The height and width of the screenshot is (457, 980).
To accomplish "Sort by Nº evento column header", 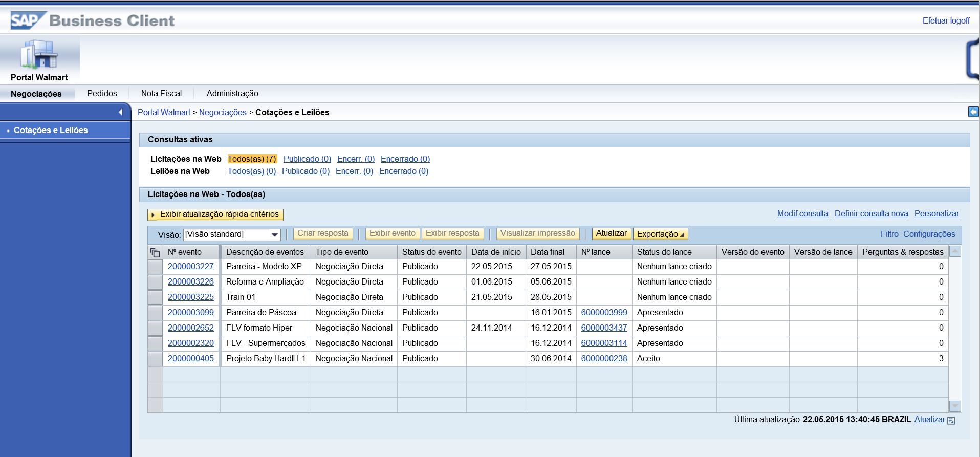I will 191,252.
